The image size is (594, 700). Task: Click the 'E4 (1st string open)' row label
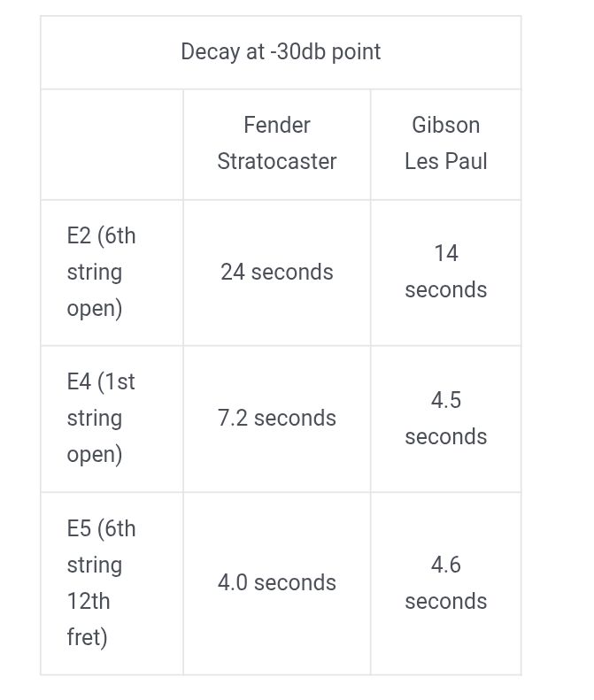pyautogui.click(x=101, y=418)
